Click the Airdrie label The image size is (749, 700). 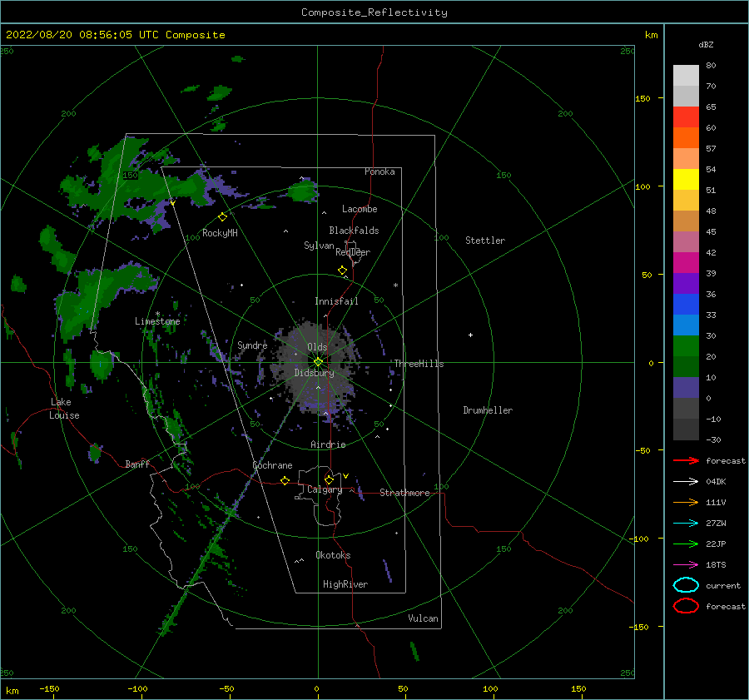328,444
